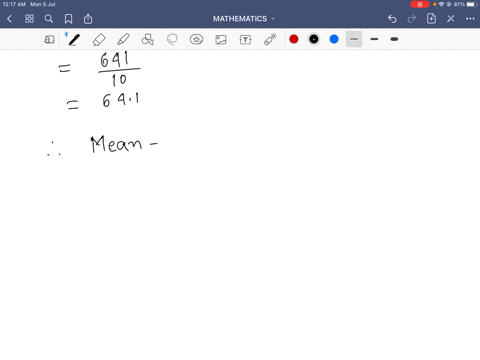Expand the MATHEMATICS notebook title dropdown

click(244, 19)
